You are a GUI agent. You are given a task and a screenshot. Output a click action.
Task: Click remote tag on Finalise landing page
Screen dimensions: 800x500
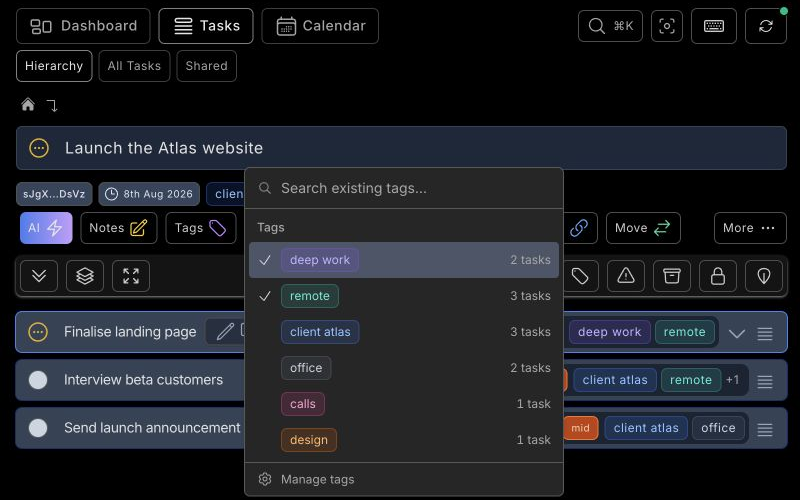tap(685, 332)
